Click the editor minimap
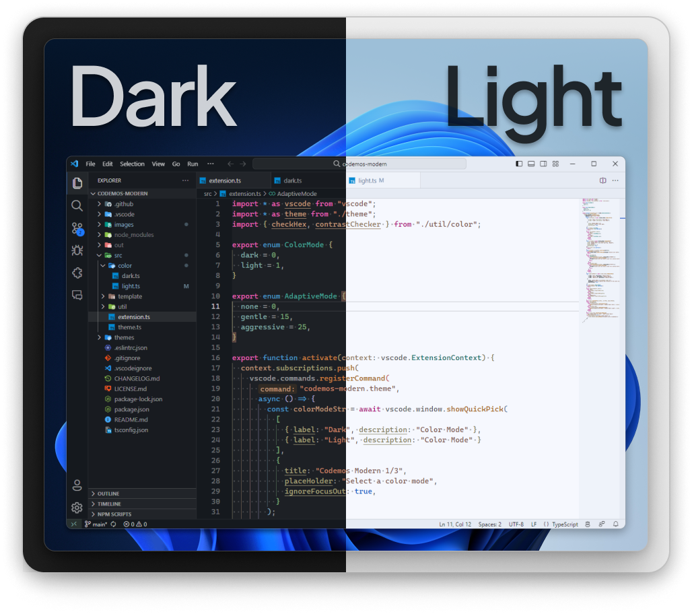The height and width of the screenshot is (616, 692). click(602, 261)
